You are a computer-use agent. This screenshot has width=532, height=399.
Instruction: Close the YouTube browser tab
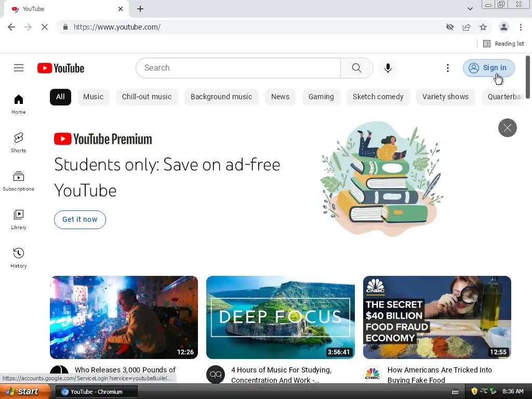tap(121, 9)
